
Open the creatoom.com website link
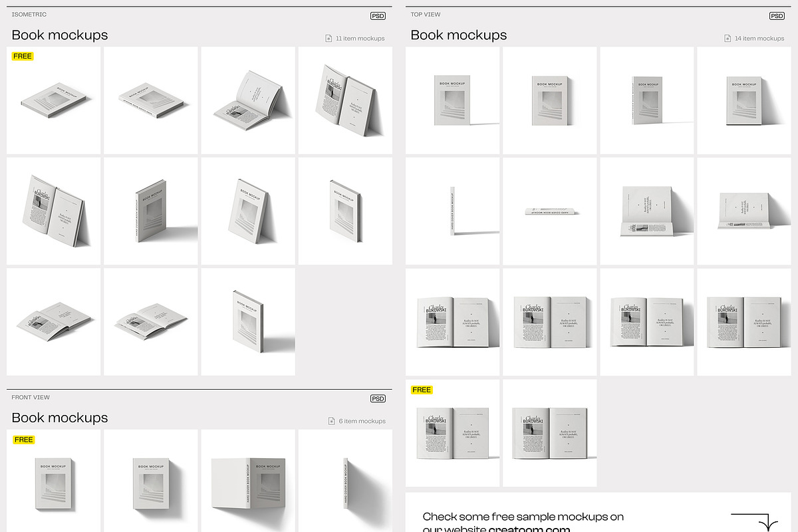[529, 529]
